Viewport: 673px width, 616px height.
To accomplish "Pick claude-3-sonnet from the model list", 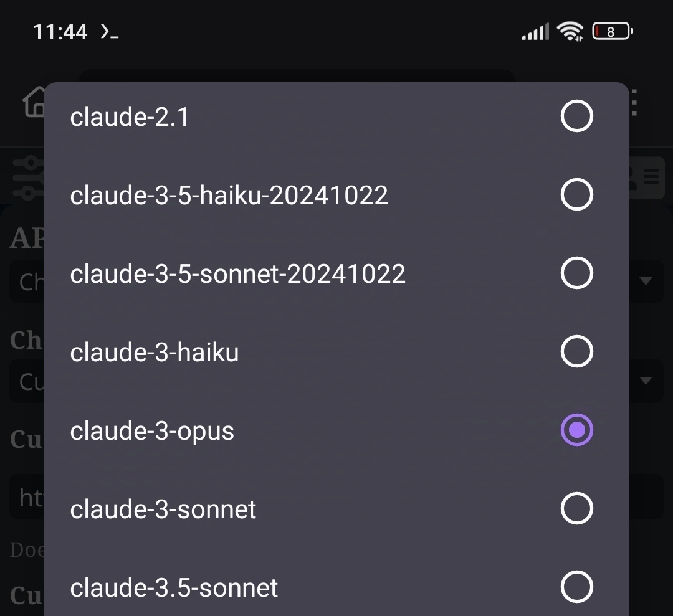I will [x=336, y=509].
